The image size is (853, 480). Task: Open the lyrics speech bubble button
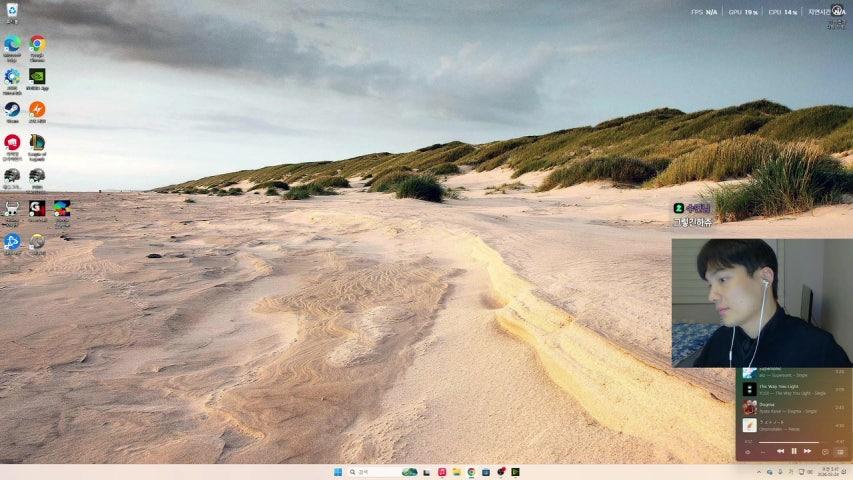tap(825, 452)
